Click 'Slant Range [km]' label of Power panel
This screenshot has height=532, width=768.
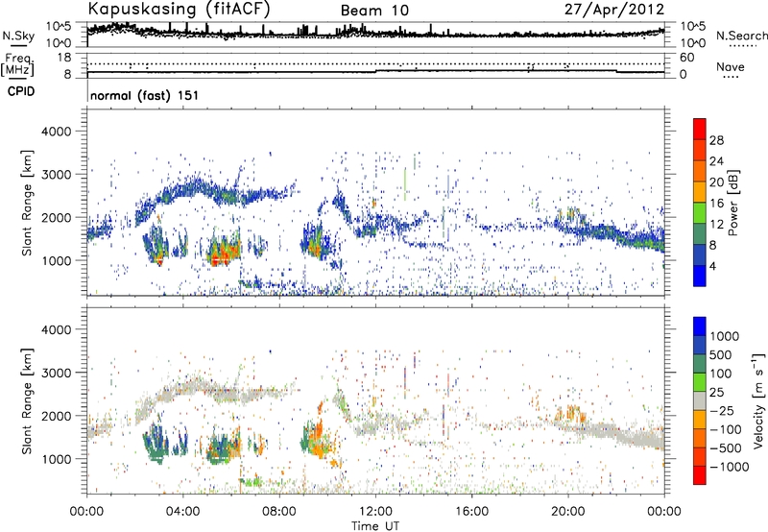27,203
